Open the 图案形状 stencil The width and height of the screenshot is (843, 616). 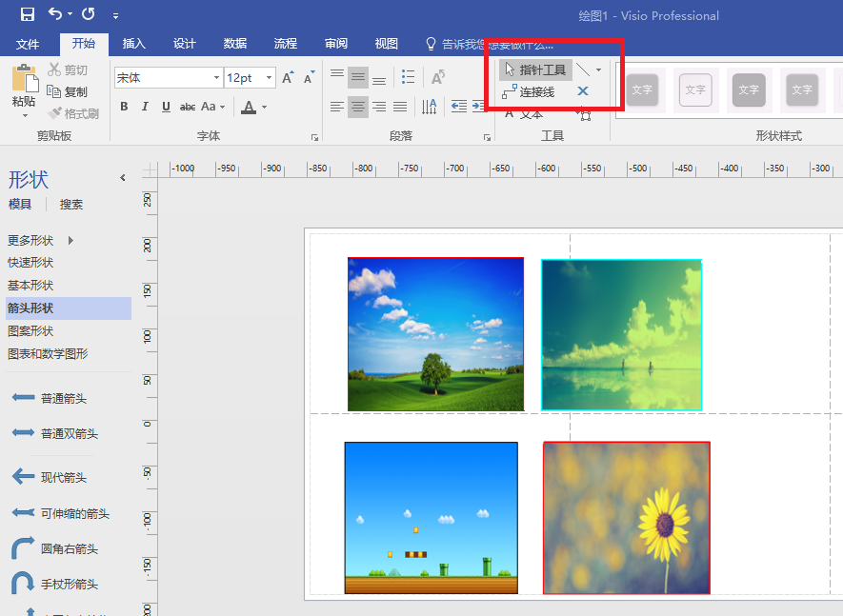[x=30, y=330]
